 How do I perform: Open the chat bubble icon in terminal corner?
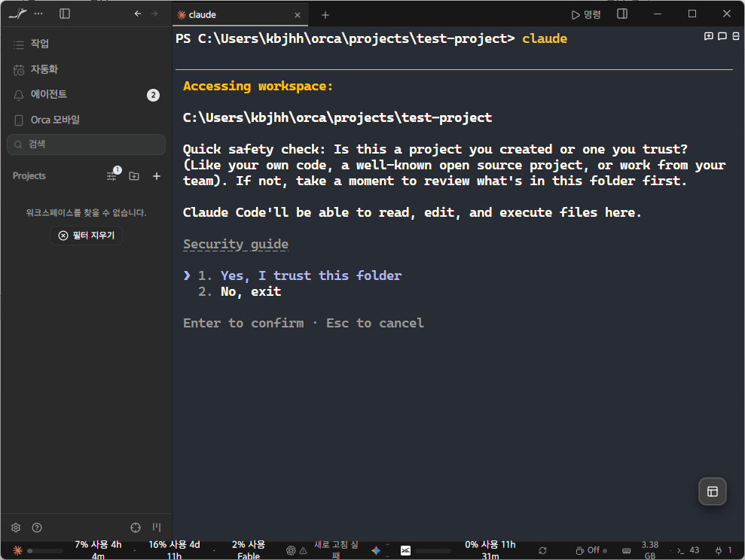(x=722, y=36)
